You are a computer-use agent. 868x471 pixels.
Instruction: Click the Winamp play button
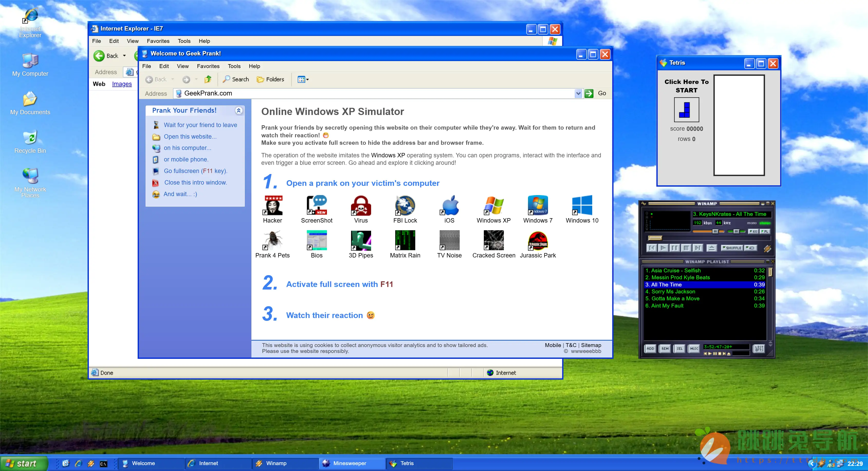[663, 248]
